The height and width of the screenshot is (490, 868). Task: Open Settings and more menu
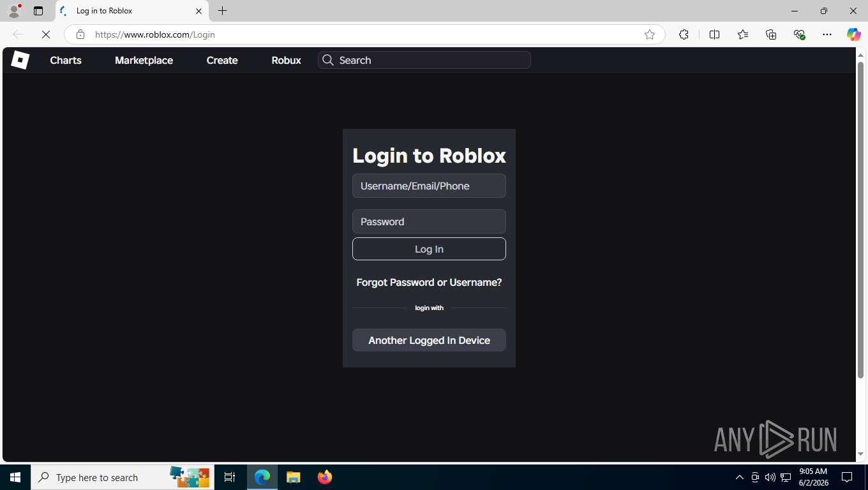coord(827,34)
